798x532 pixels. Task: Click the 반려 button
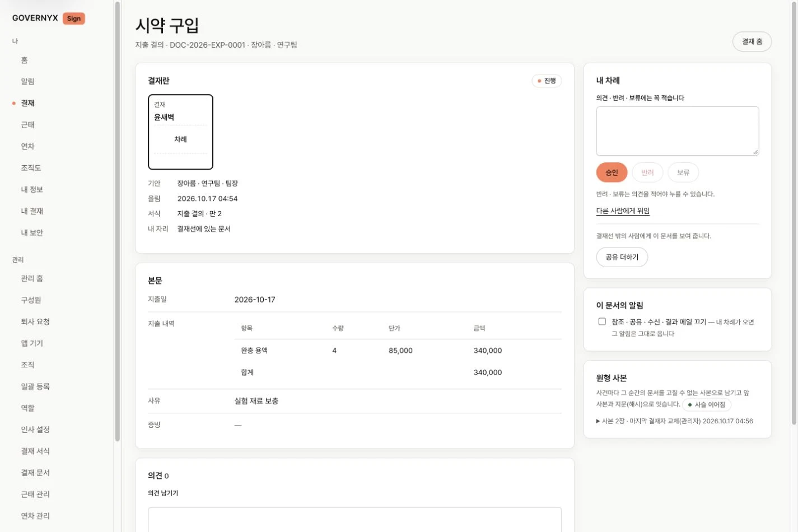pyautogui.click(x=647, y=172)
